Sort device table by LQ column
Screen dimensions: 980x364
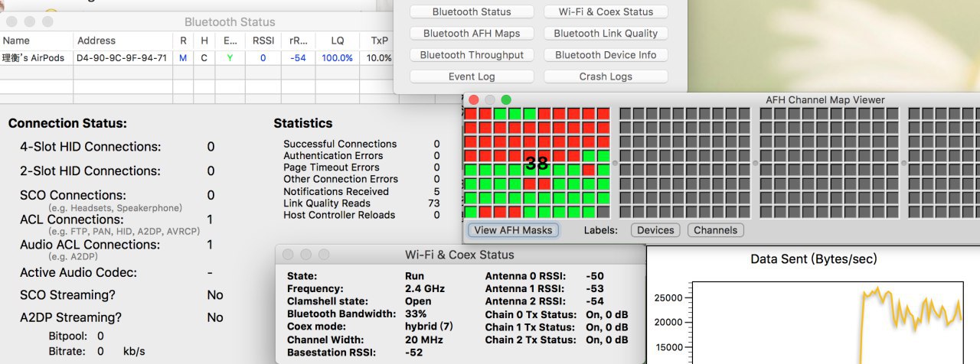point(337,41)
